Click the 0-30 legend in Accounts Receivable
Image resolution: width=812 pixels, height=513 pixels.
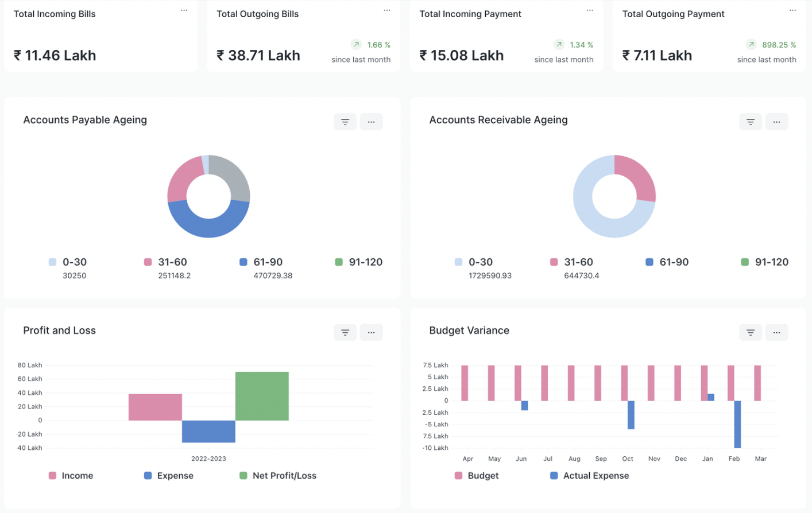click(473, 262)
